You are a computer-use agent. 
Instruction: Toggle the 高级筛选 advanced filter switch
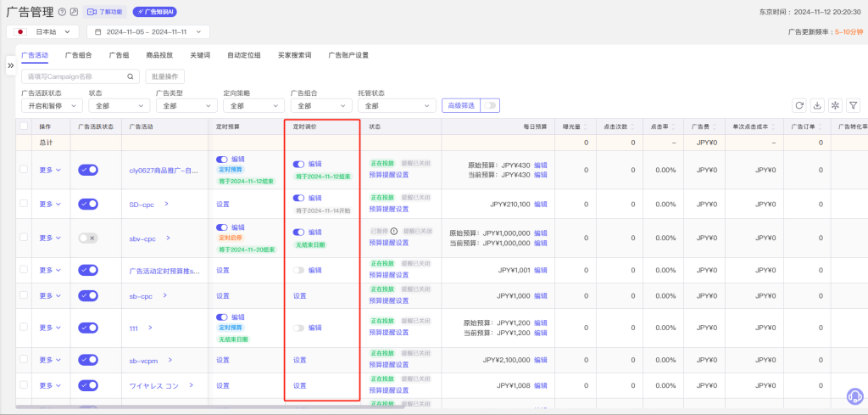(x=491, y=105)
